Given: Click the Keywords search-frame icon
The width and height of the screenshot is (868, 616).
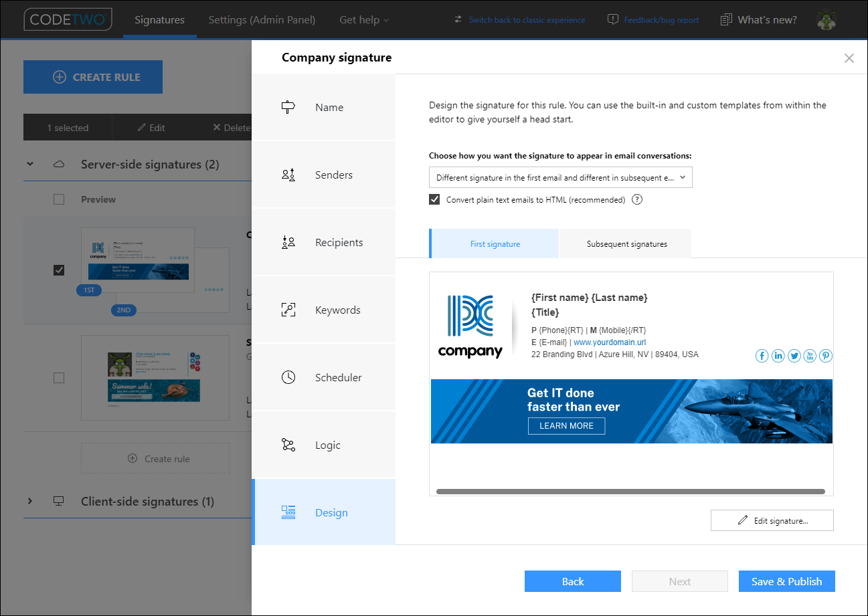Looking at the screenshot, I should 288,310.
